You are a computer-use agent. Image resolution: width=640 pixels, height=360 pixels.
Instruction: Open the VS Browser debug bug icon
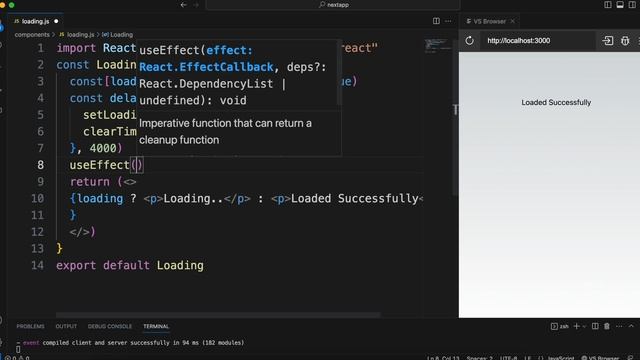click(625, 41)
